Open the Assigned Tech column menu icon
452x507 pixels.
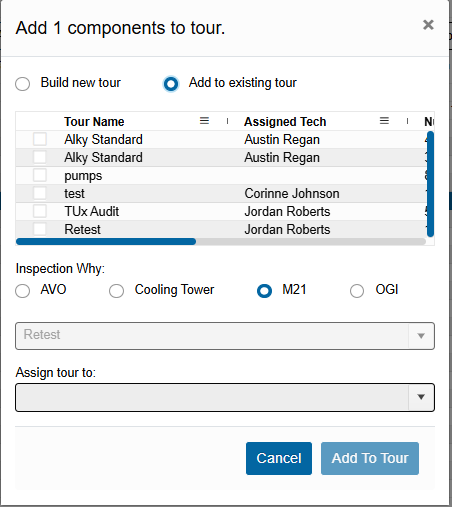coord(384,121)
